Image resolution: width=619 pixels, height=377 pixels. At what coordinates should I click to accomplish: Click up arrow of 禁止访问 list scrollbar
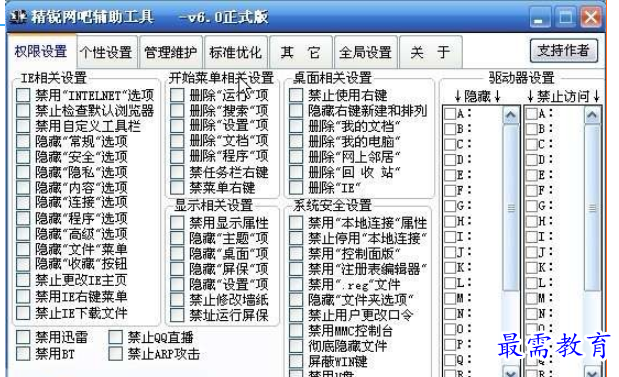[x=592, y=115]
